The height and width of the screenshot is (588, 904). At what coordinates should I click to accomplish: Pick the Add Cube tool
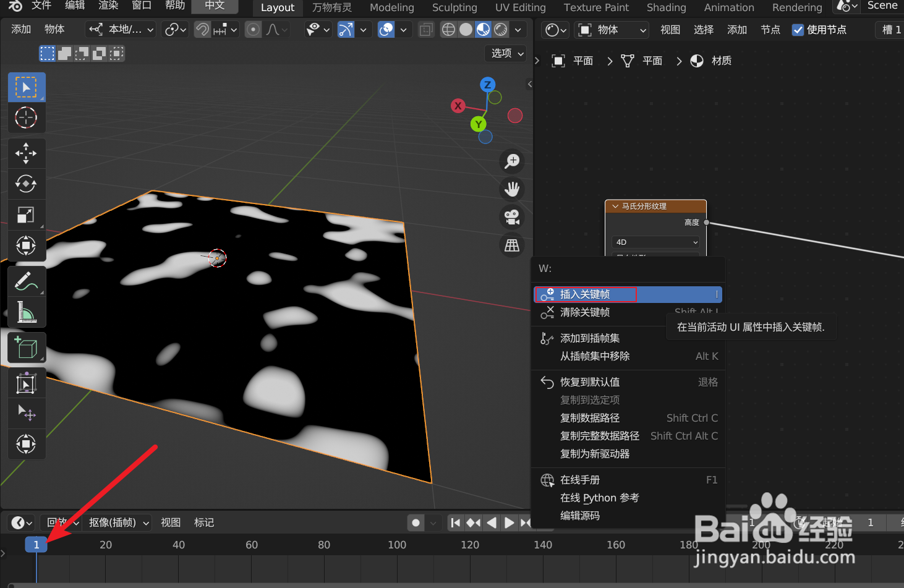[x=26, y=349]
